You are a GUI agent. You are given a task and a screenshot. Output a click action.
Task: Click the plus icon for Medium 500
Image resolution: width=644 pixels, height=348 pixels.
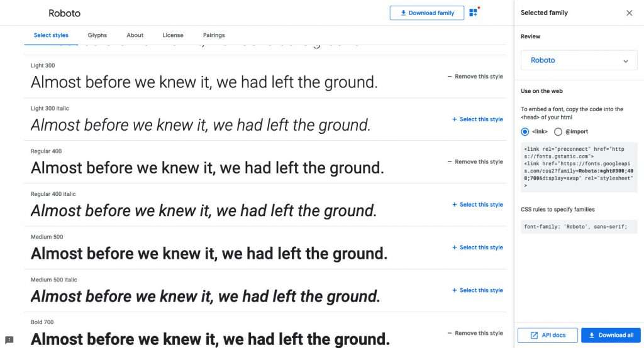point(454,247)
